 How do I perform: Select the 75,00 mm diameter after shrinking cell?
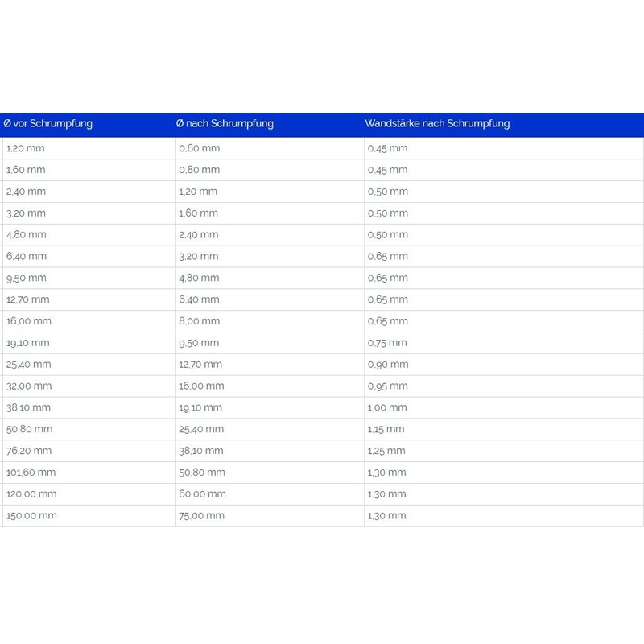pyautogui.click(x=201, y=516)
